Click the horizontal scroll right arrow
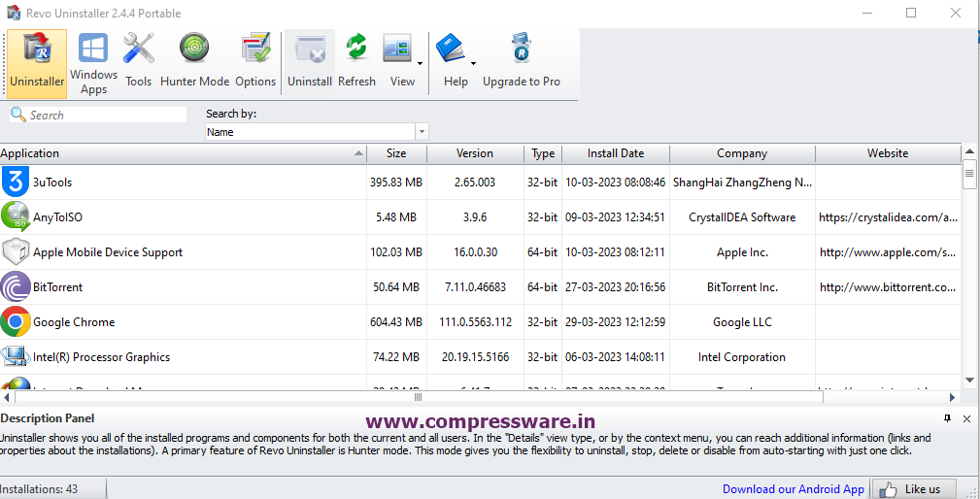The image size is (980, 499). tap(953, 397)
